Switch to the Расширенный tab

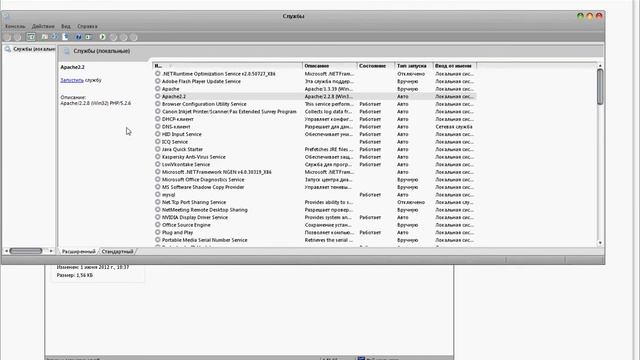[x=78, y=251]
